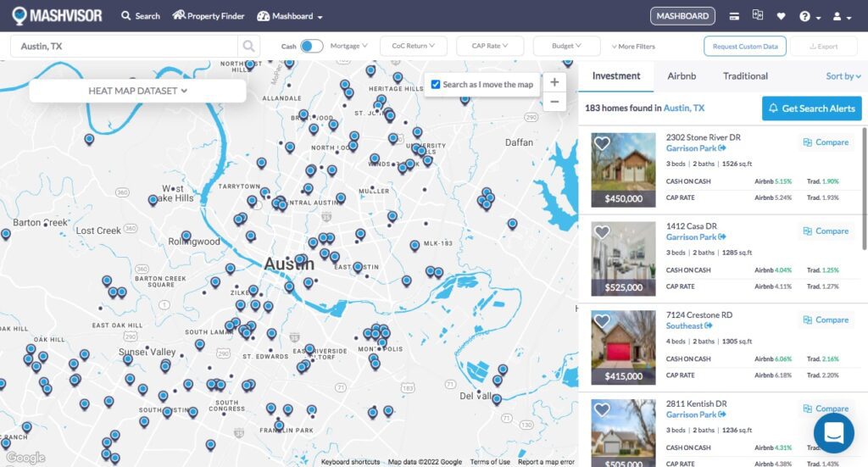The height and width of the screenshot is (467, 868).
Task: Open favorites heart icon in header
Action: tap(781, 17)
